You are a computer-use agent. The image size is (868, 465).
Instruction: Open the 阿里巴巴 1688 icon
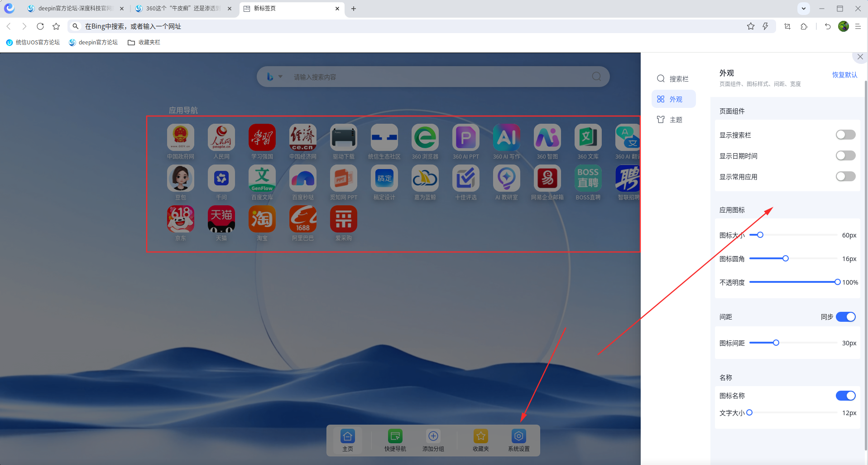click(x=303, y=219)
